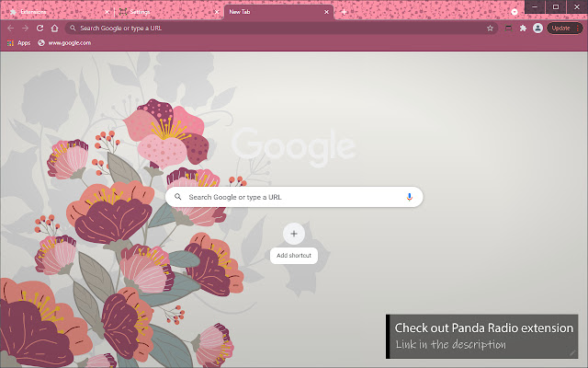Open the Extensions puzzle icon
This screenshot has height=368, width=588.
click(x=523, y=29)
